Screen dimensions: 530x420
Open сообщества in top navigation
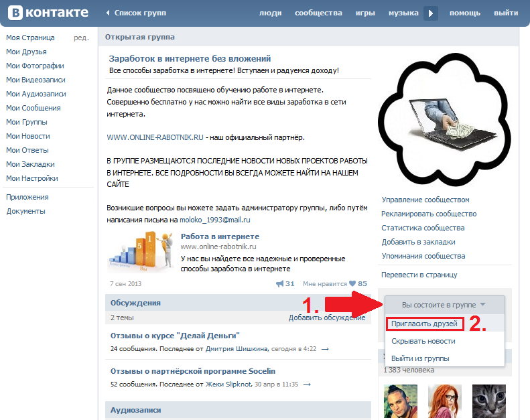pyautogui.click(x=318, y=13)
